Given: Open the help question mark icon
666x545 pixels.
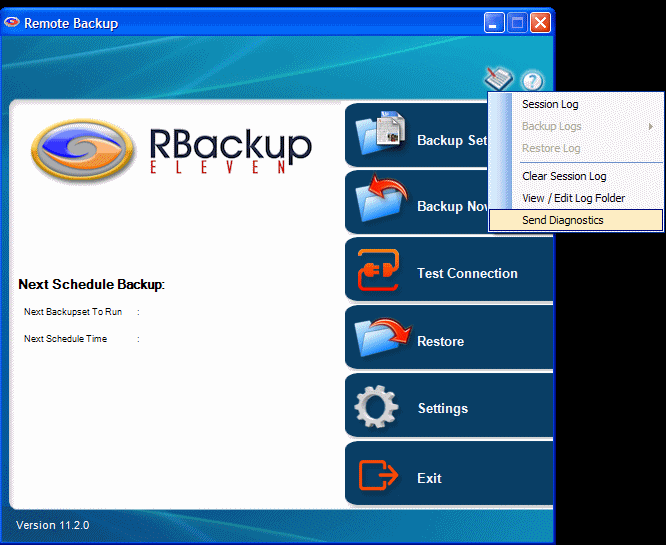Looking at the screenshot, I should 532,81.
